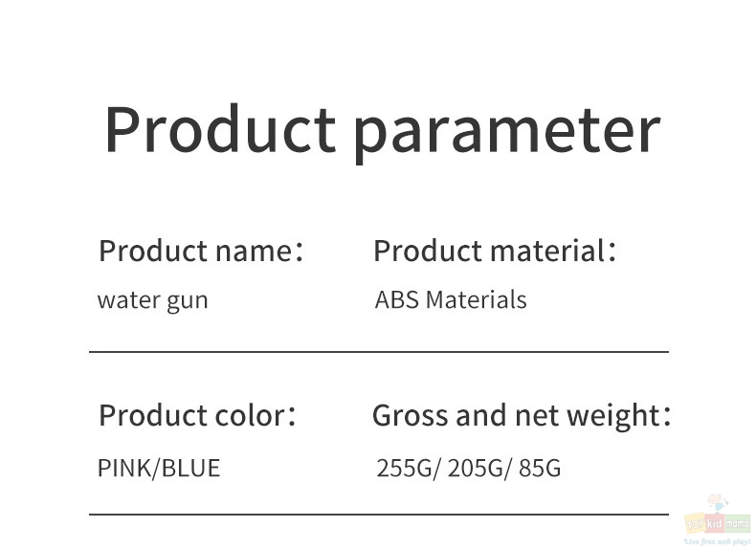Click the 205G weight value

pos(475,468)
